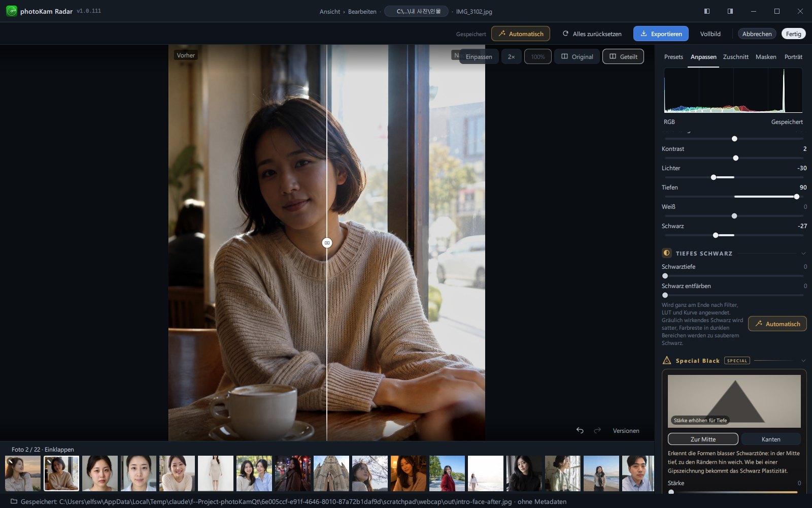Collapse the Special Black section chevron
This screenshot has height=508, width=812.
click(803, 361)
